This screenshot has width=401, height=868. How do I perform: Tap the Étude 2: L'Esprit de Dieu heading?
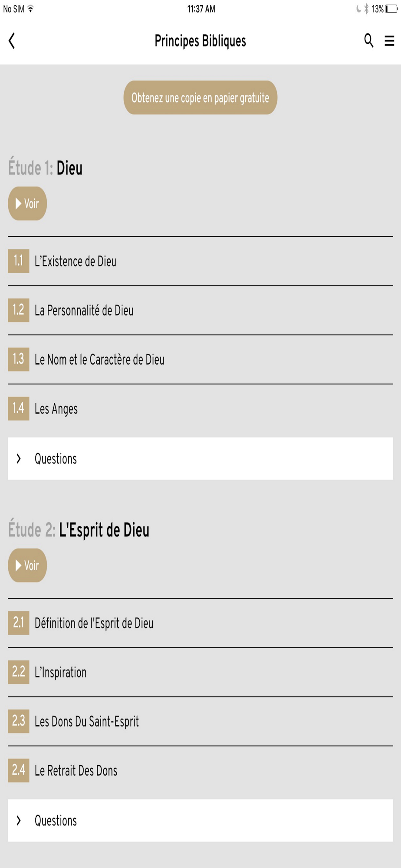pyautogui.click(x=79, y=530)
